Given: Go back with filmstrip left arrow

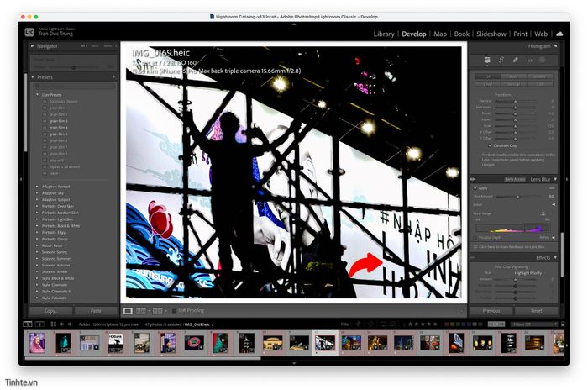Looking at the screenshot, I should [62, 324].
